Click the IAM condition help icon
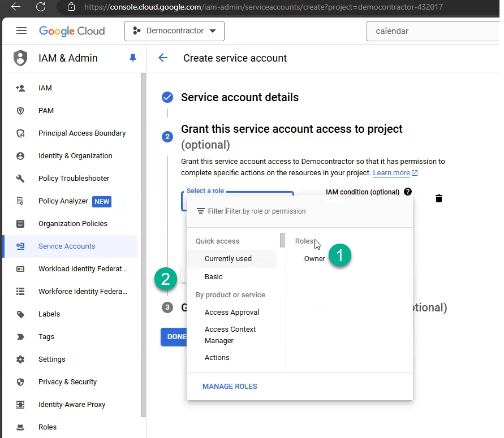 (x=408, y=192)
